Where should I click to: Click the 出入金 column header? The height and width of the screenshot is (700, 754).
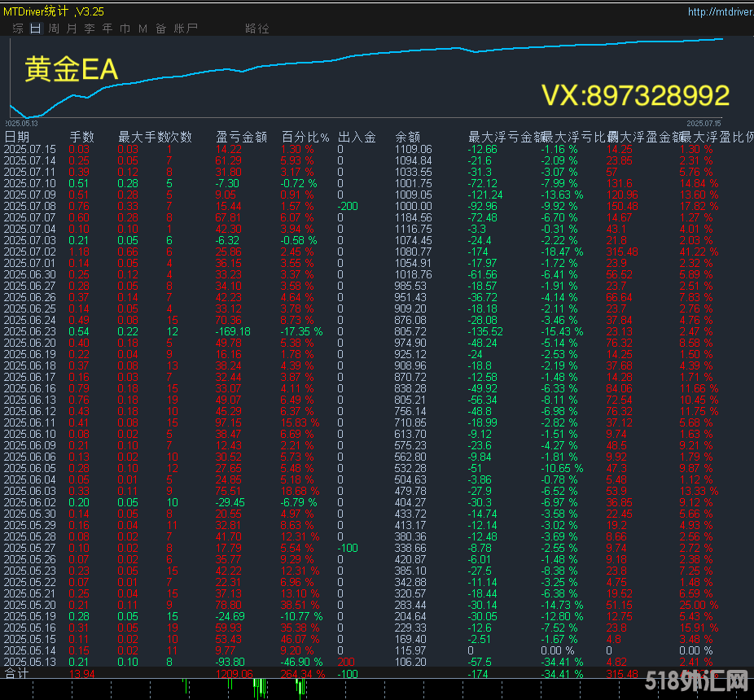(x=357, y=137)
